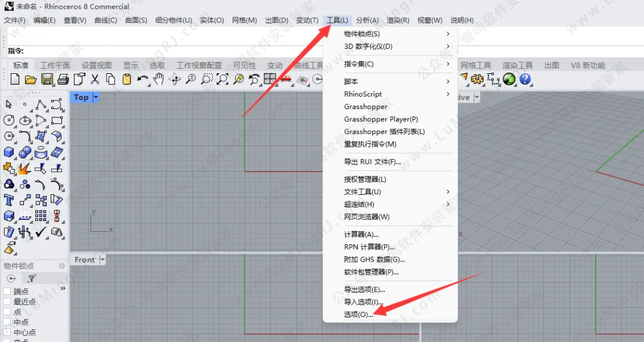644x342 pixels.
Task: Open the 文件(F) menu
Action: point(14,20)
